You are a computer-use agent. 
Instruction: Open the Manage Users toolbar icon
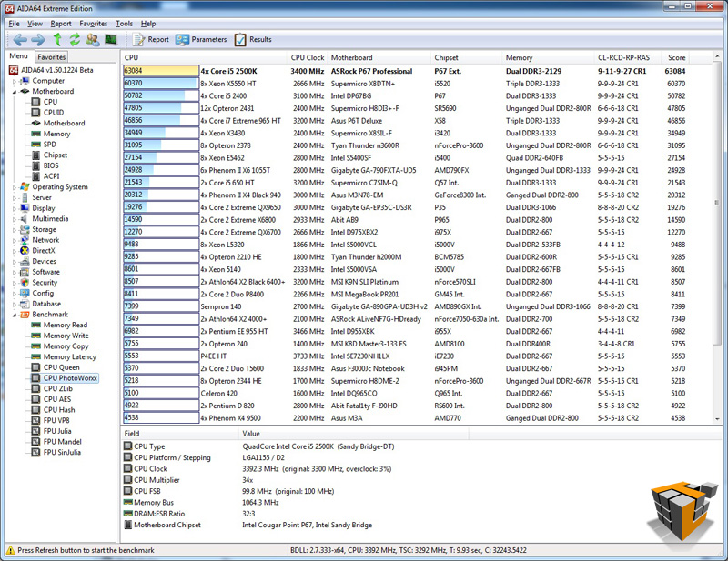pos(93,40)
